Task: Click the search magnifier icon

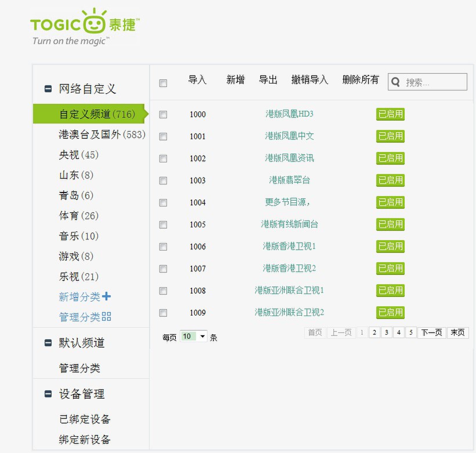Action: [396, 82]
